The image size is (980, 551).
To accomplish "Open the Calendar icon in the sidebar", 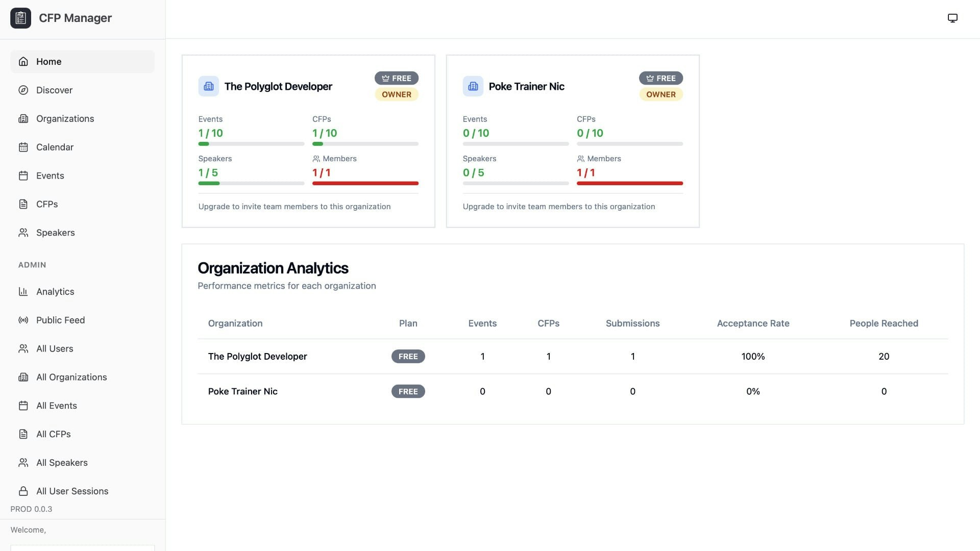I will point(23,147).
